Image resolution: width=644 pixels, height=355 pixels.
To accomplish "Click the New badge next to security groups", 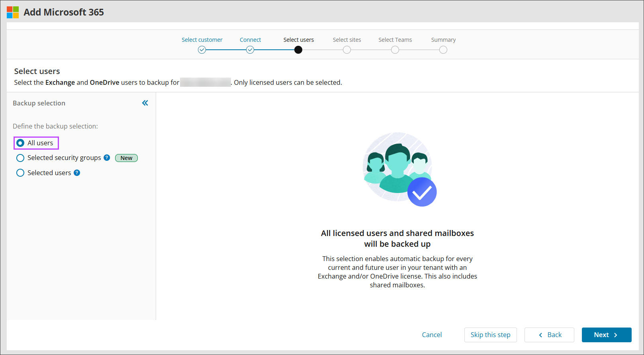I will [x=126, y=158].
